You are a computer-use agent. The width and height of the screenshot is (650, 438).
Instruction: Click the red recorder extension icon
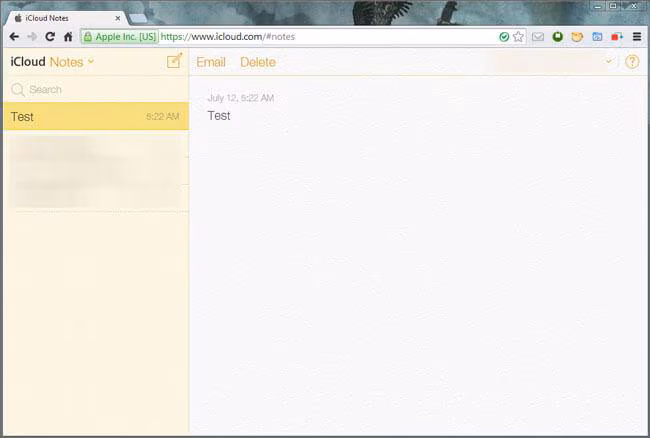617,37
